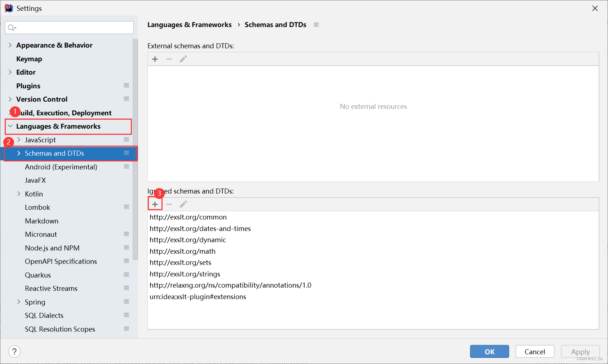
Task: Open the Markdown settings item
Action: pos(41,221)
